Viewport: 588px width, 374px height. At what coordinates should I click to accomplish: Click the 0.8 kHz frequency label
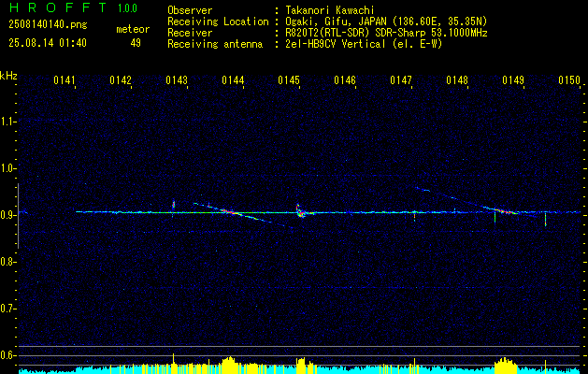[7, 262]
